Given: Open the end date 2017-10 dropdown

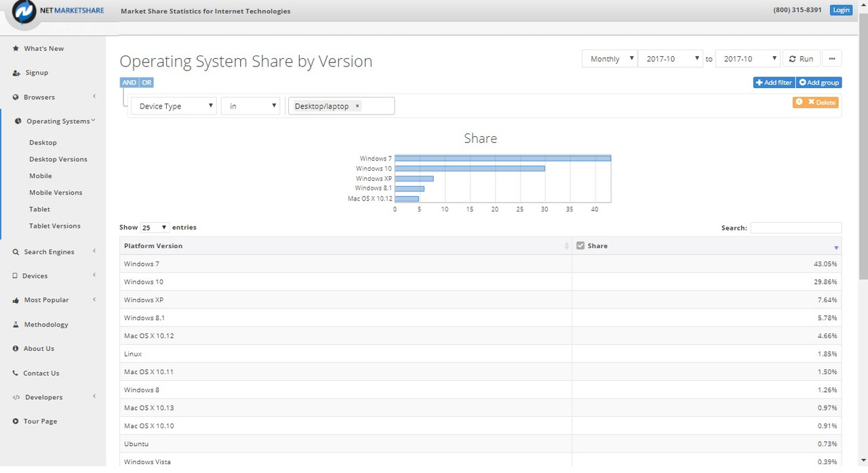Looking at the screenshot, I should [x=748, y=59].
